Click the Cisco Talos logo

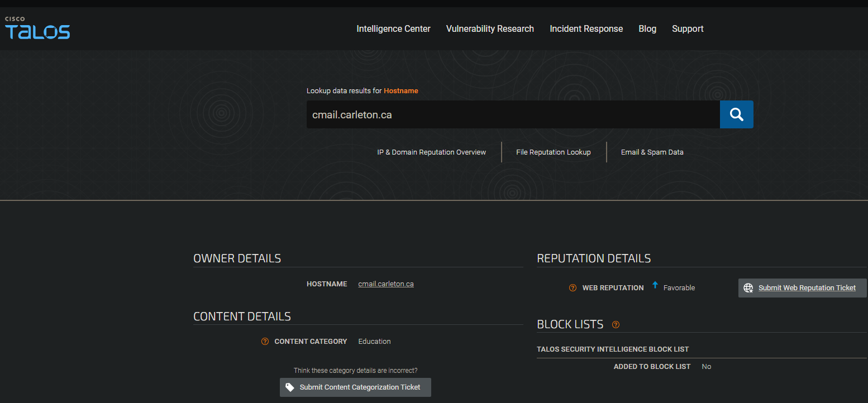[37, 28]
